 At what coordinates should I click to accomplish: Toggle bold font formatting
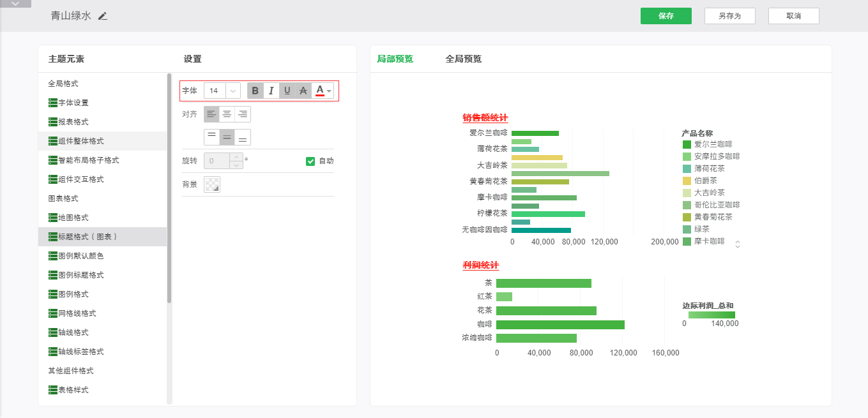point(255,91)
